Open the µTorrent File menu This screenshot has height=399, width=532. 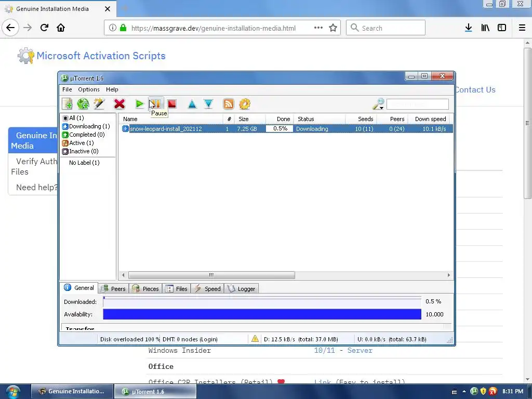[x=67, y=89]
